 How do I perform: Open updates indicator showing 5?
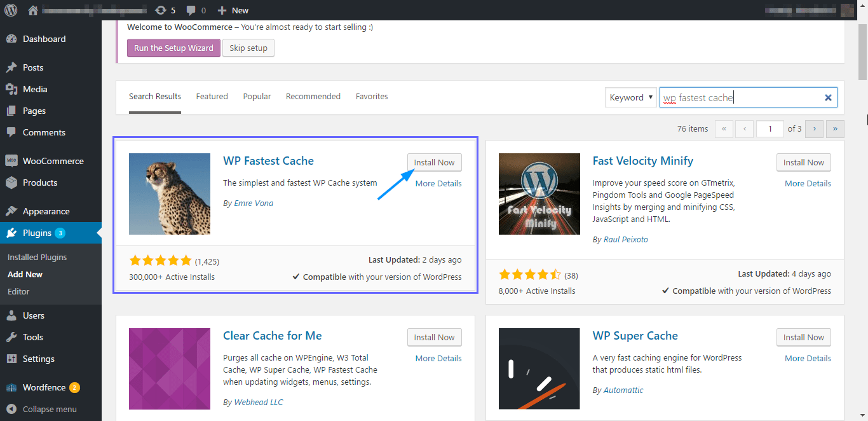[x=165, y=10]
